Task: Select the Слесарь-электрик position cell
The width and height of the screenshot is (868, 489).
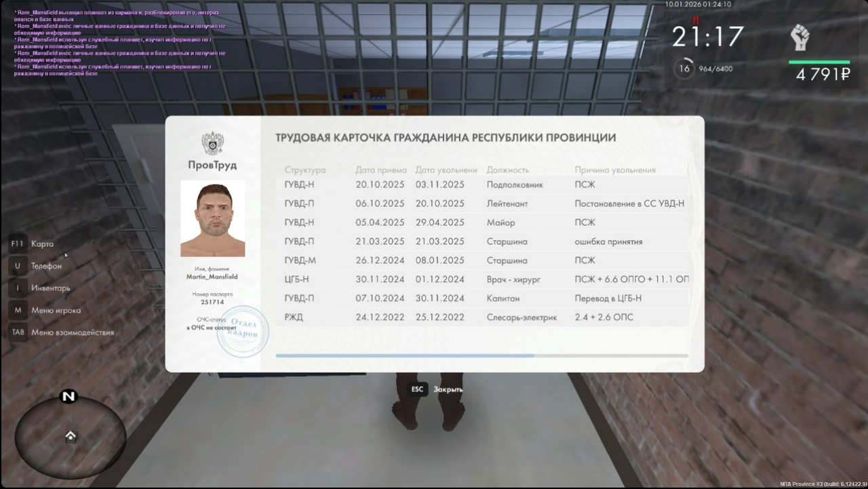Action: coord(521,317)
